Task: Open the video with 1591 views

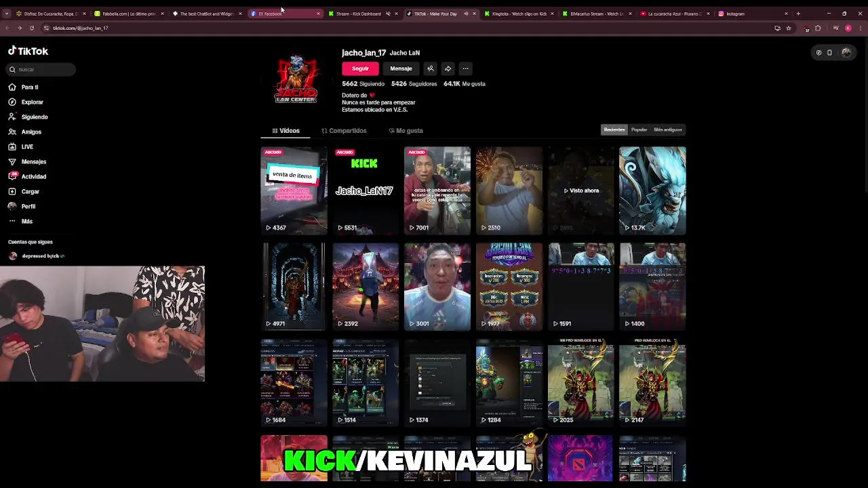Action: (x=580, y=286)
